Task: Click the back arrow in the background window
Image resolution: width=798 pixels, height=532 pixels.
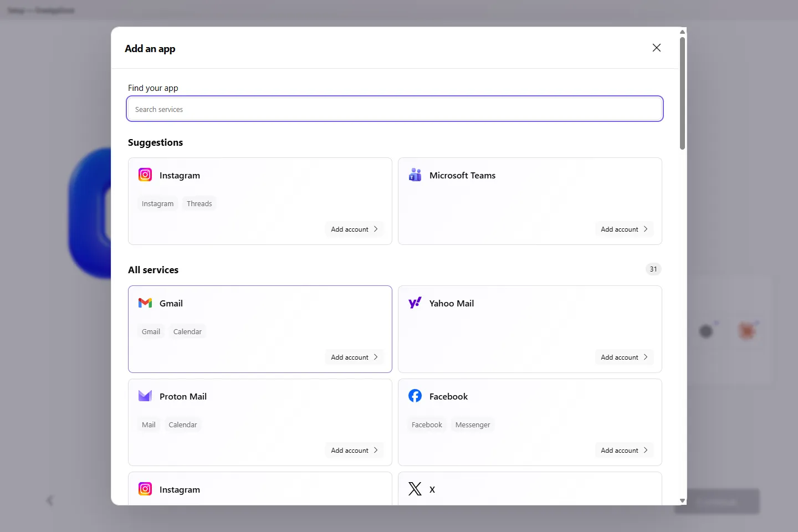Action: (x=49, y=500)
